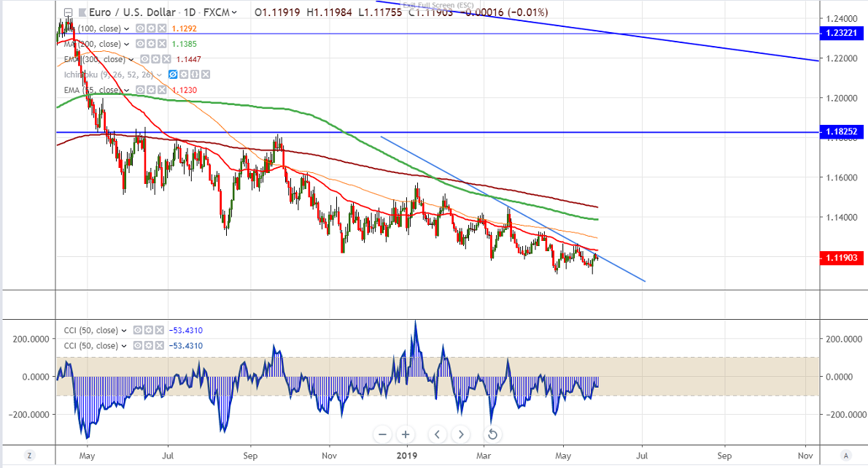Viewport: 868px width, 468px height.
Task: Hide the EMA (300, close) indicator
Action: point(145,59)
